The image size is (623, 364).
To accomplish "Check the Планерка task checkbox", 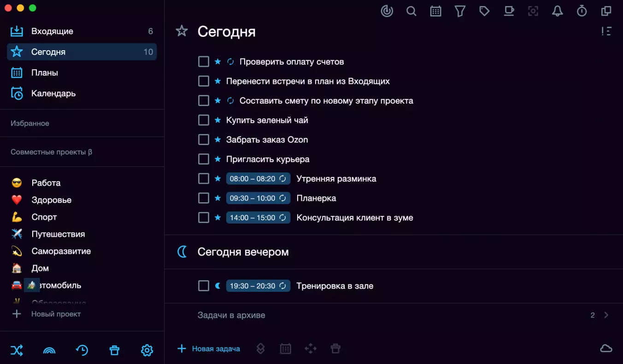I will point(204,198).
